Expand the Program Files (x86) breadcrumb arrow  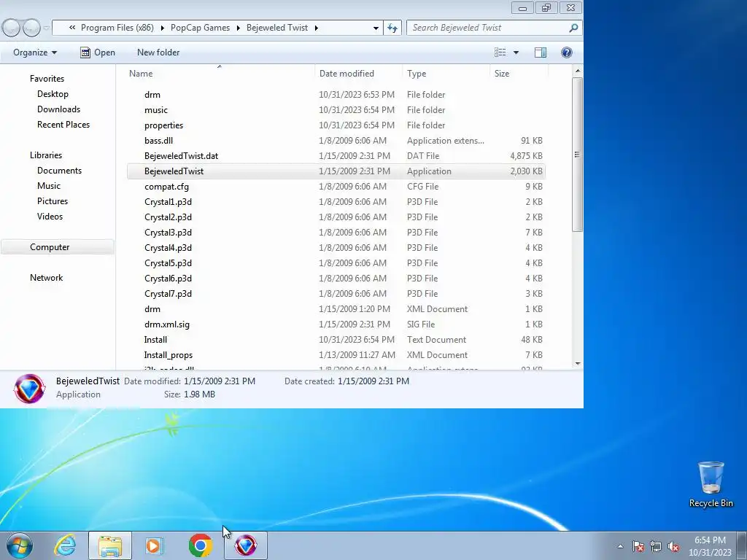click(x=163, y=28)
